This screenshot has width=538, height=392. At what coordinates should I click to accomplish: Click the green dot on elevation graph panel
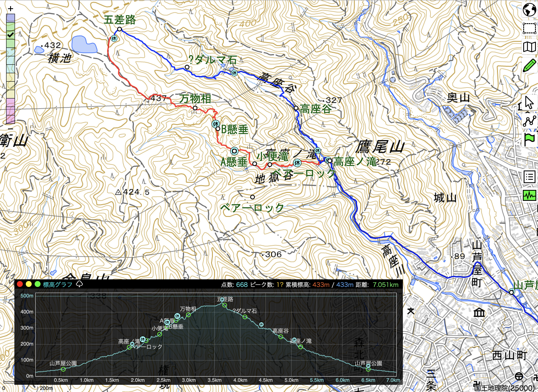pyautogui.click(x=38, y=284)
